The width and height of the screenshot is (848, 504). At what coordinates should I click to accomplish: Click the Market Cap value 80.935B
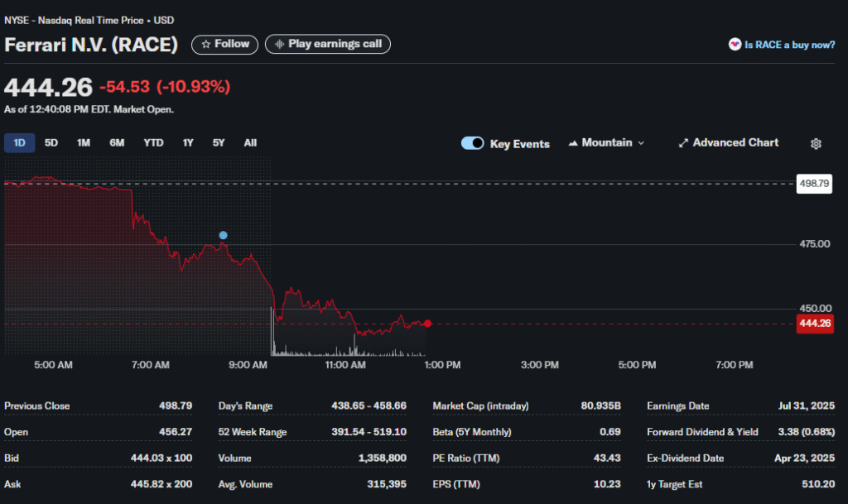[600, 406]
